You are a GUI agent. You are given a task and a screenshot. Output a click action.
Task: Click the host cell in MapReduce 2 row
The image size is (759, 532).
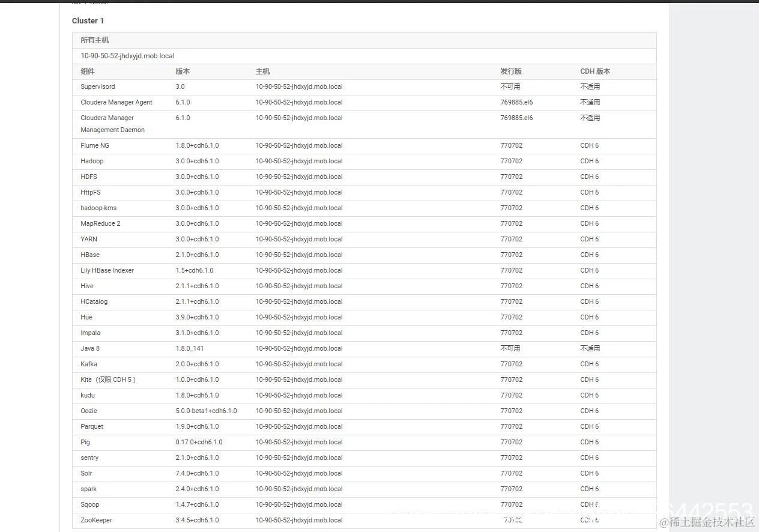tap(299, 224)
